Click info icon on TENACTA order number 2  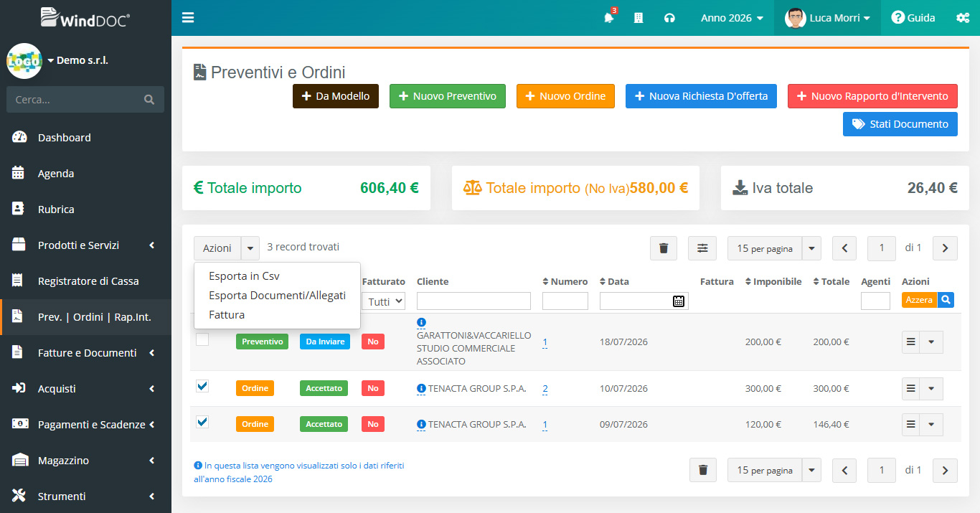tap(421, 389)
